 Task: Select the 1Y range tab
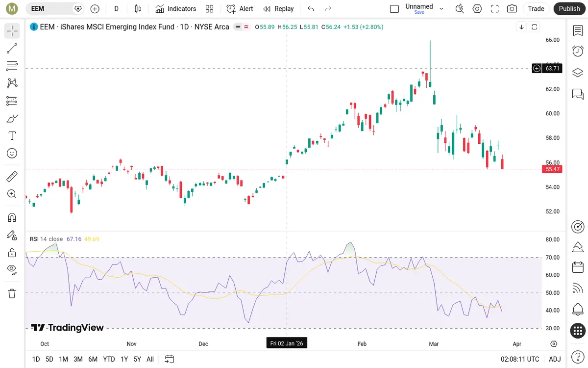[124, 359]
